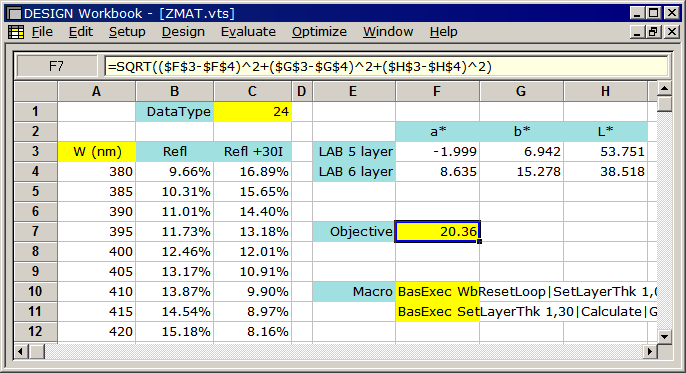The image size is (686, 373).
Task: Click the L* header cell
Action: click(x=606, y=132)
